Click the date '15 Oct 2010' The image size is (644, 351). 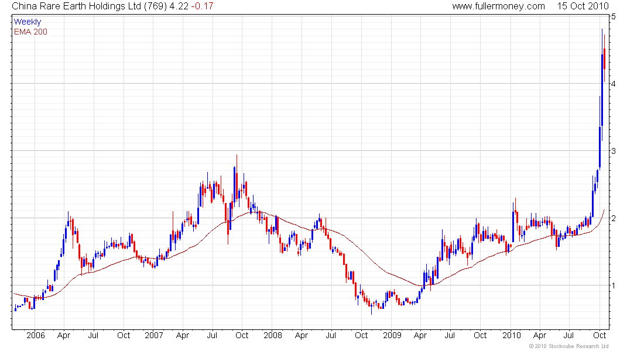coord(583,6)
